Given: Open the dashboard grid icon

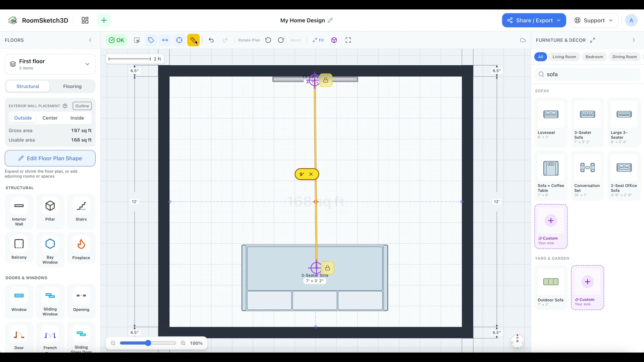Looking at the screenshot, I should 85,20.
